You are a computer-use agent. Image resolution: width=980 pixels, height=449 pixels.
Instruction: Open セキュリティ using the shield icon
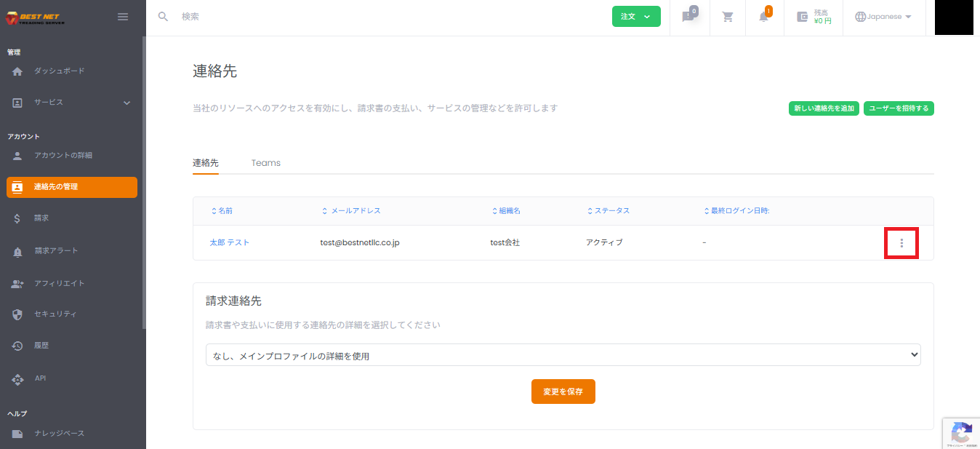click(x=16, y=315)
